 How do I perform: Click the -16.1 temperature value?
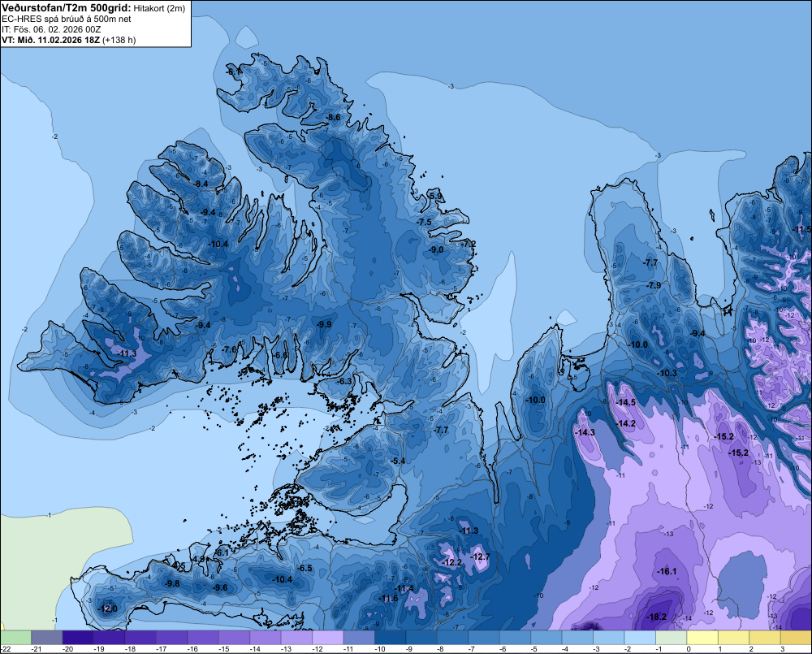pos(667,572)
